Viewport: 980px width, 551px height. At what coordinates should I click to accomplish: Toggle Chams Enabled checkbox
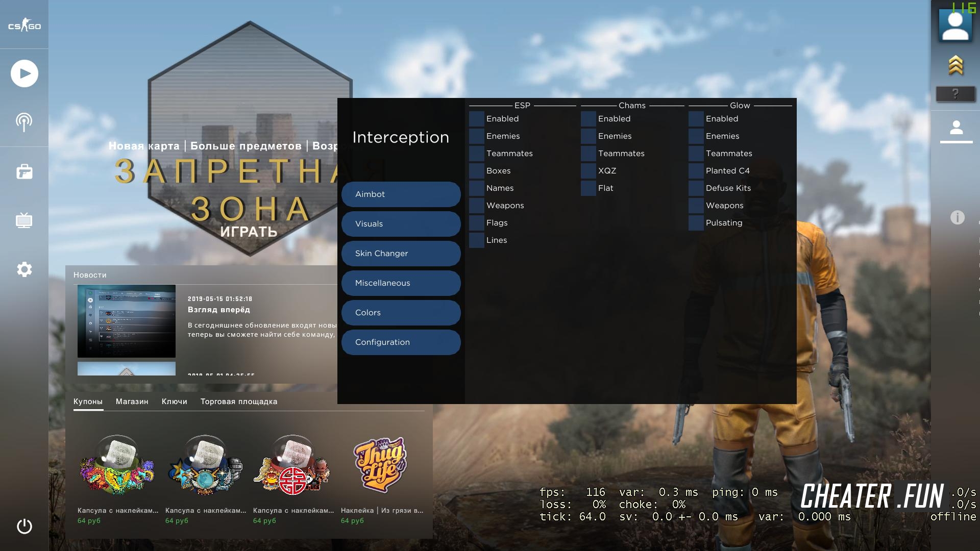coord(589,118)
